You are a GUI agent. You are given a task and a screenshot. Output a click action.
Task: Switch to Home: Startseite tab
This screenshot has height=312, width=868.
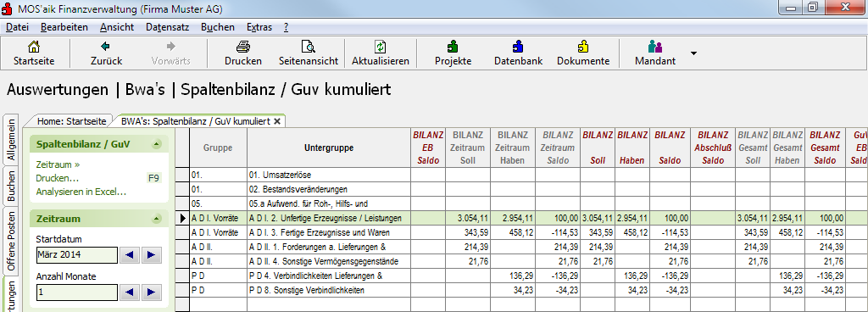[x=72, y=120]
